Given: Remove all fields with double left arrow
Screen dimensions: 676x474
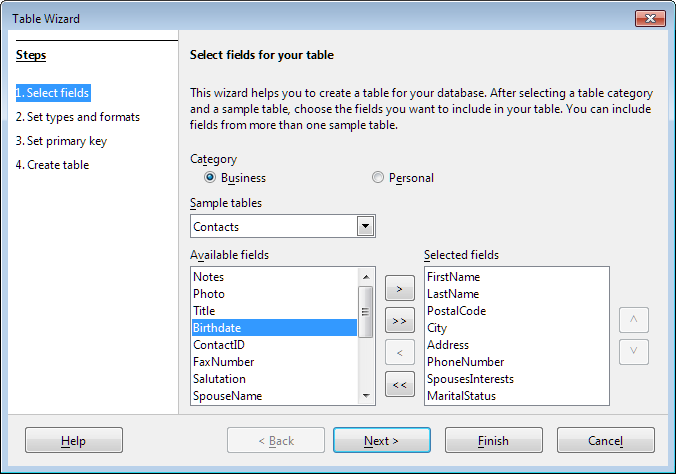Looking at the screenshot, I should (x=400, y=384).
